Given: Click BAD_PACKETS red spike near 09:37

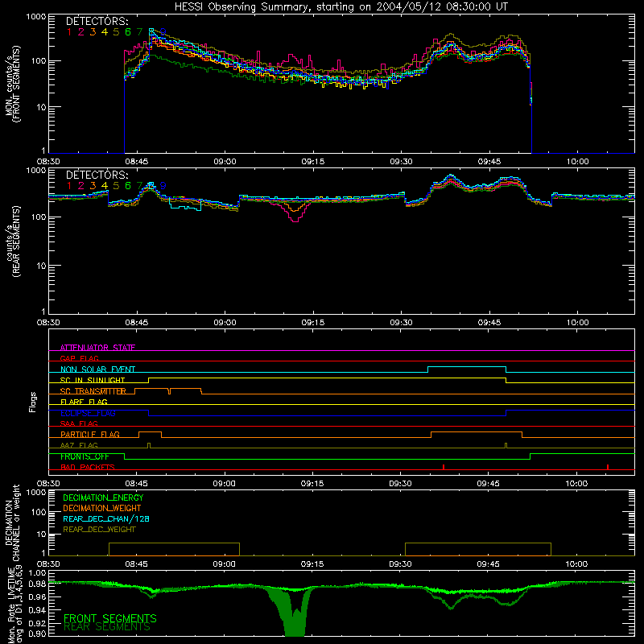Looking at the screenshot, I should tap(444, 467).
